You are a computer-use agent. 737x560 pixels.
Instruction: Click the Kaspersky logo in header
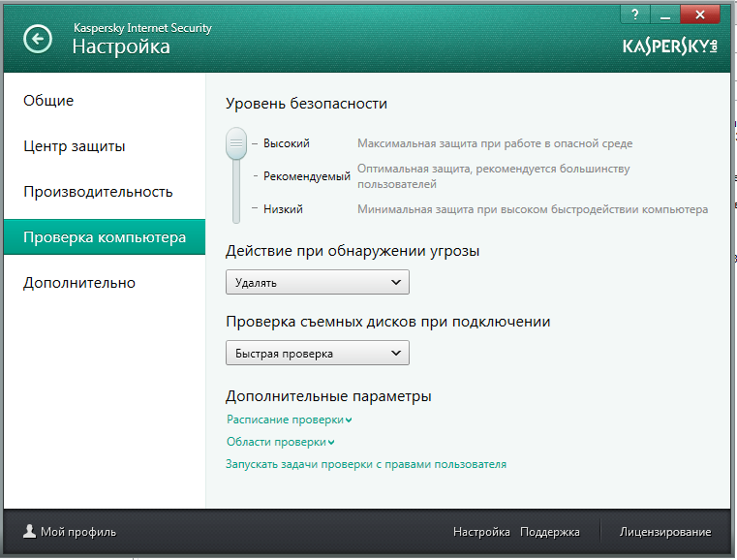pos(670,47)
